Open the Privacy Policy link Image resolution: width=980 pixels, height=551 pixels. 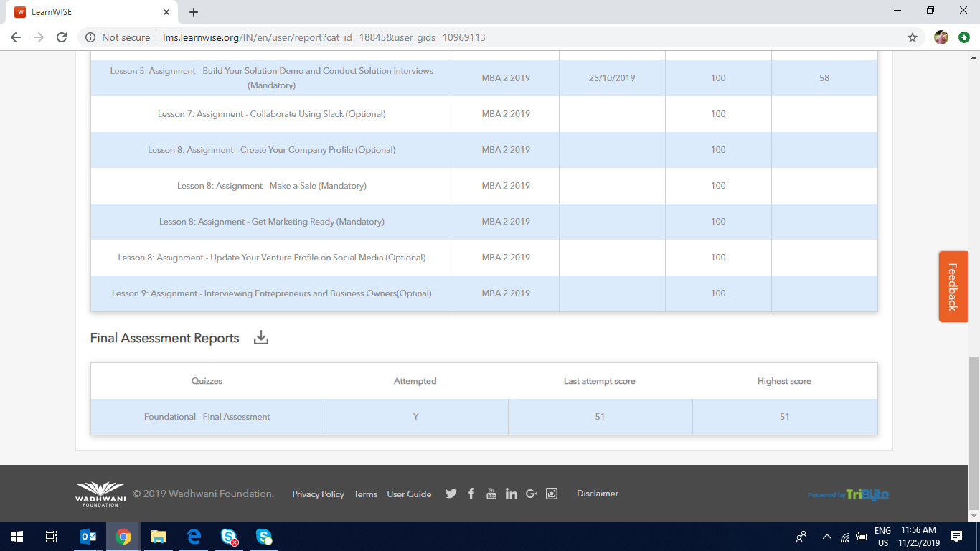[318, 494]
